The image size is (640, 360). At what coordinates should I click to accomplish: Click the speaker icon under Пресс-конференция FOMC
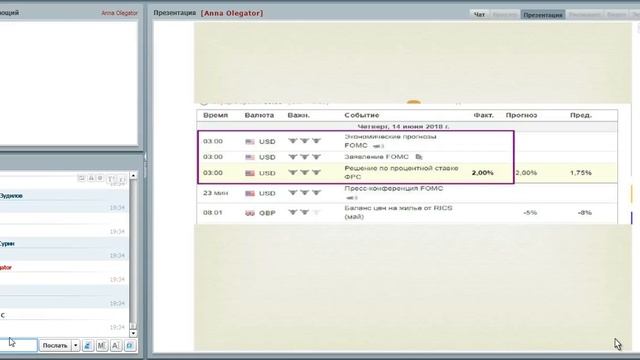tap(351, 198)
